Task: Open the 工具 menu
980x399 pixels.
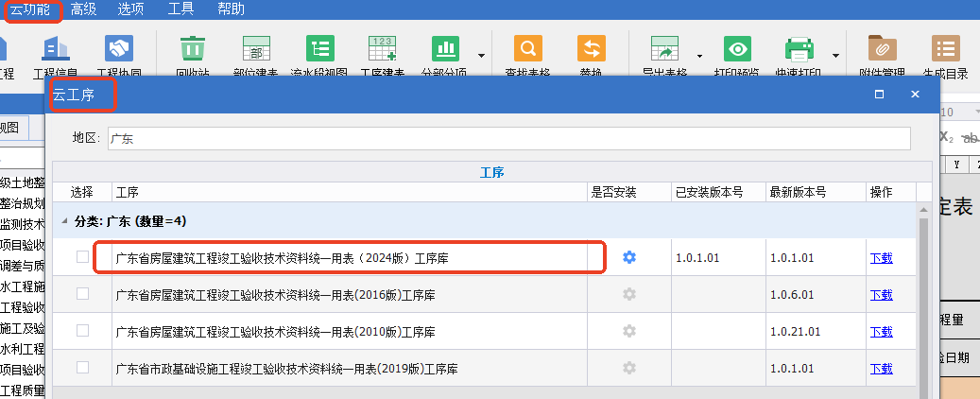Action: 181,9
